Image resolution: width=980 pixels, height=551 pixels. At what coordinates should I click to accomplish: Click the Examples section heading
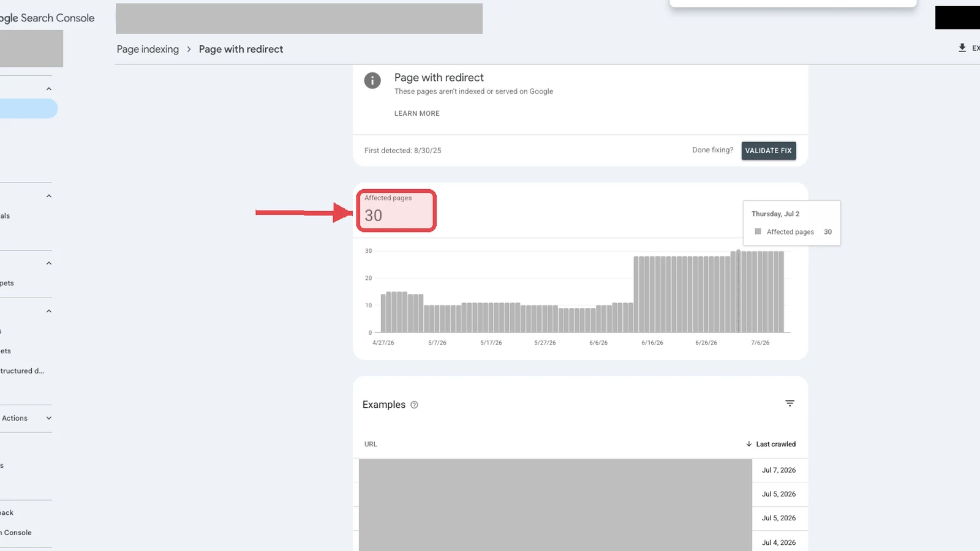click(383, 405)
